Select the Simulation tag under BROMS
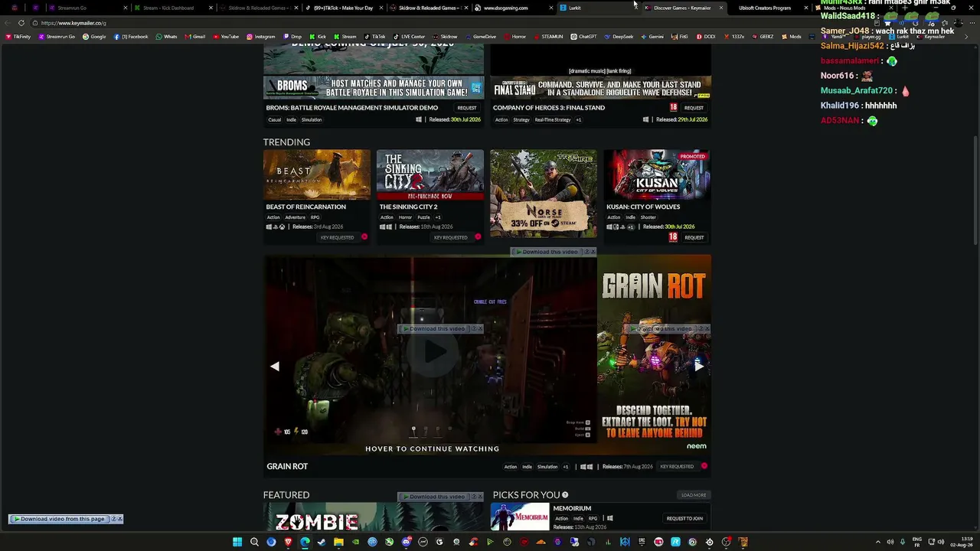 [x=312, y=119]
